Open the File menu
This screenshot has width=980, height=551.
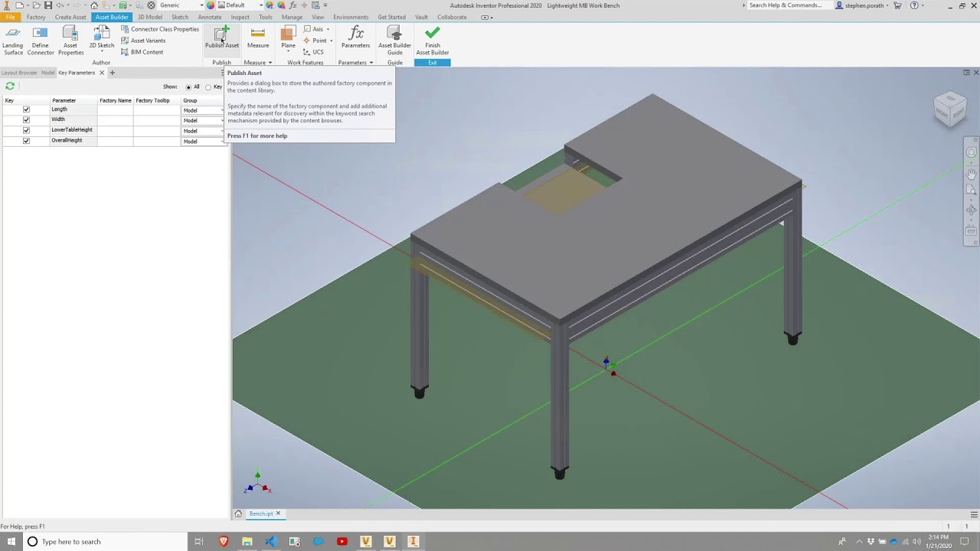tap(11, 17)
